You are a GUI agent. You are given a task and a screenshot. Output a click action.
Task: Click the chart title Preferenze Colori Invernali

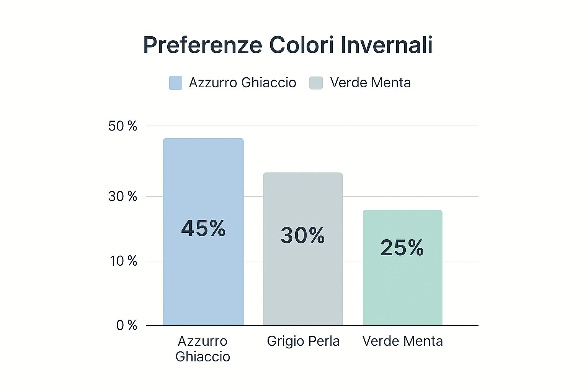click(288, 45)
